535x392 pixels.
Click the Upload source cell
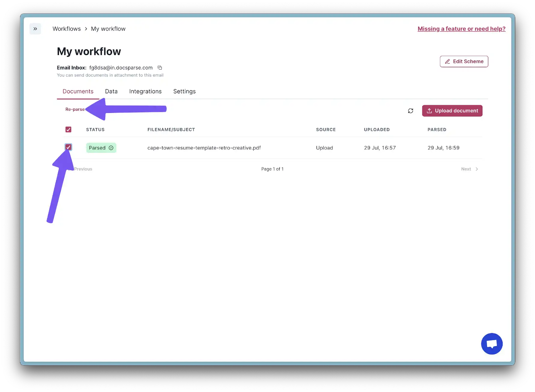click(324, 148)
